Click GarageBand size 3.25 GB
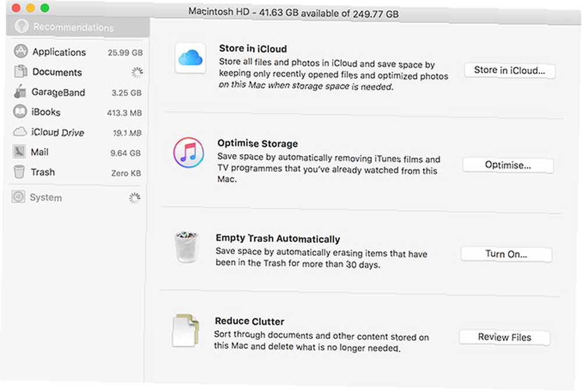Screen dimensions: 582x392 coord(126,92)
